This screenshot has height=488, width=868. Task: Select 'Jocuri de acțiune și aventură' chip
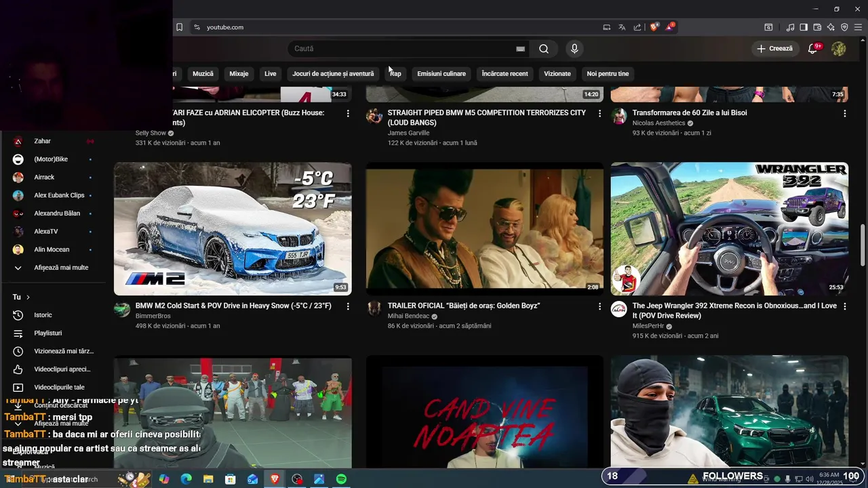(333, 74)
